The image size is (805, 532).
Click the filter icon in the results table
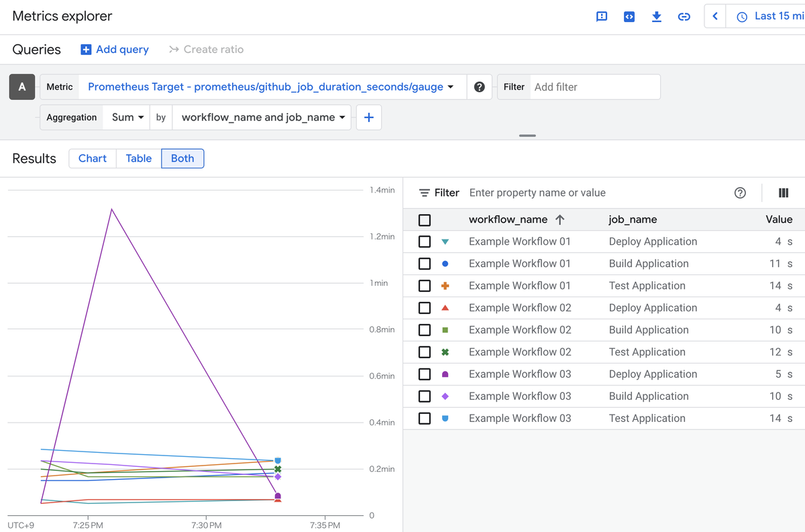[x=425, y=193]
